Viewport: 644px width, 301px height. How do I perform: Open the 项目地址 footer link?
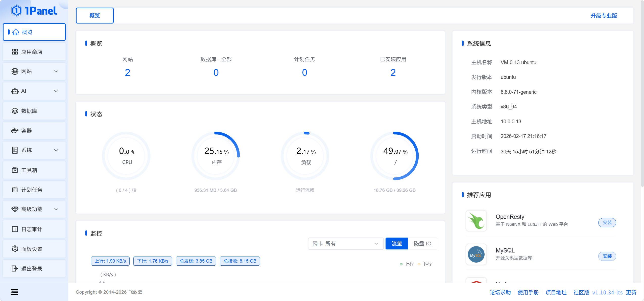pyautogui.click(x=556, y=292)
